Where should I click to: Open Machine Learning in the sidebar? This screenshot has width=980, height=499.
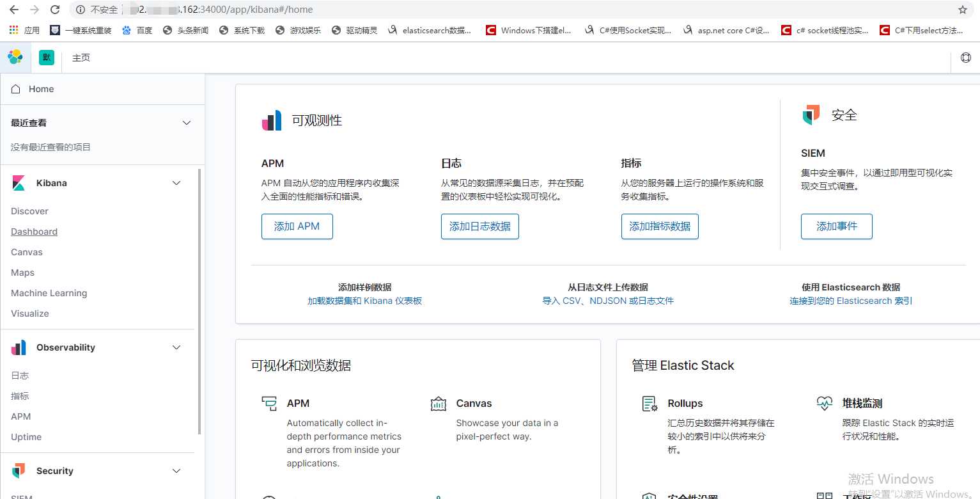point(49,293)
